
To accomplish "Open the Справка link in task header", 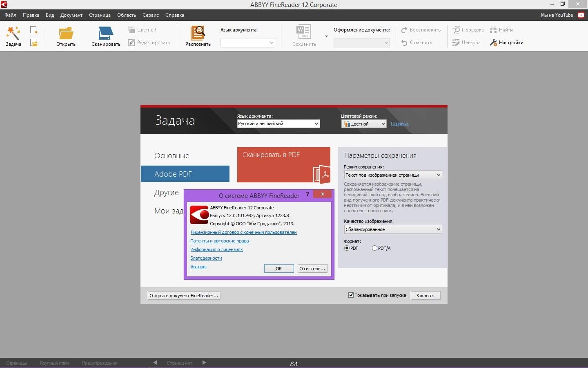I will 399,123.
